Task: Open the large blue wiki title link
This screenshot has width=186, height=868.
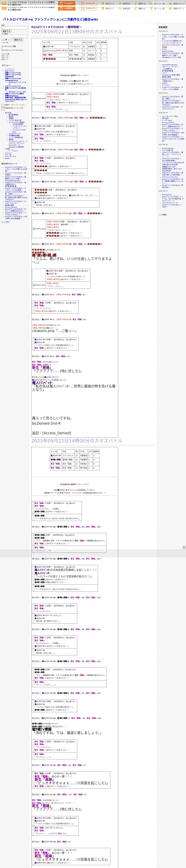Action: pos(50,20)
